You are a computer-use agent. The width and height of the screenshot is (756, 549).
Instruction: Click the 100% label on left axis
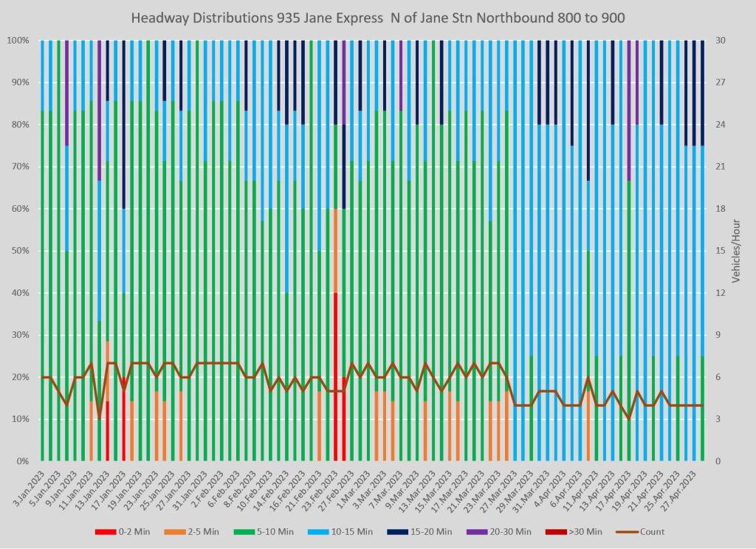pos(18,41)
